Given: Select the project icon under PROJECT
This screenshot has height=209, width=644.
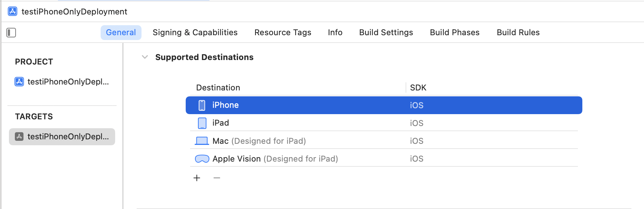Looking at the screenshot, I should point(19,82).
